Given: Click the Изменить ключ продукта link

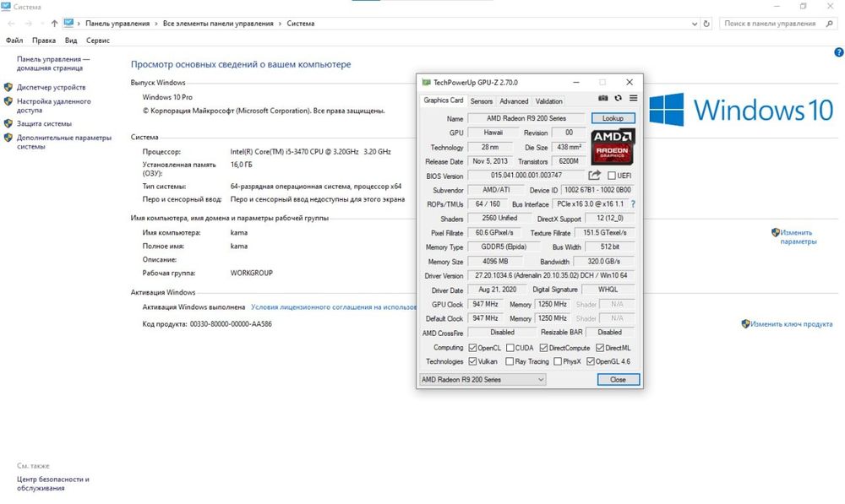Looking at the screenshot, I should [x=791, y=324].
